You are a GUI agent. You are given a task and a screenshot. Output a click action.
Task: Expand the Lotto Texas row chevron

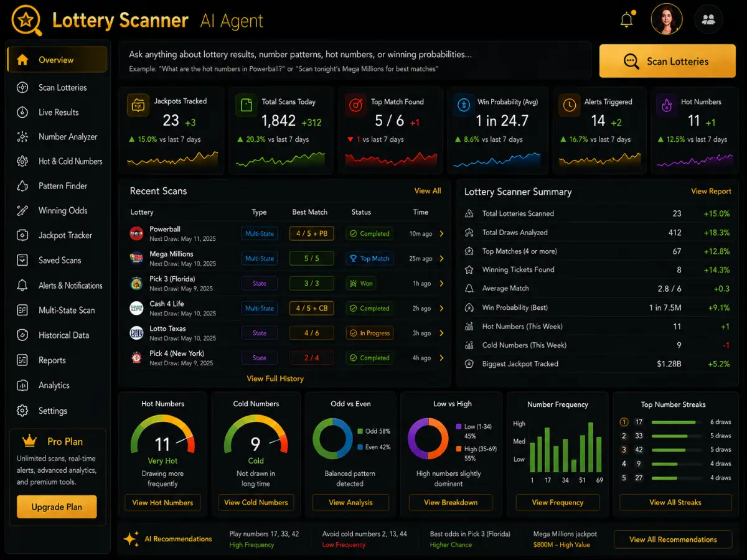[441, 334]
